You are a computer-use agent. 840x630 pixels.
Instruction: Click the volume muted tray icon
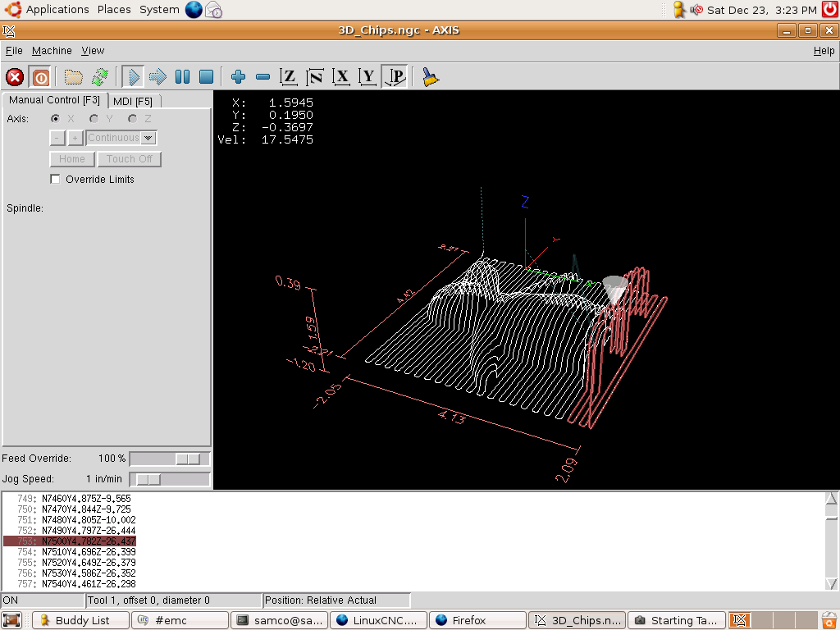pos(696,10)
